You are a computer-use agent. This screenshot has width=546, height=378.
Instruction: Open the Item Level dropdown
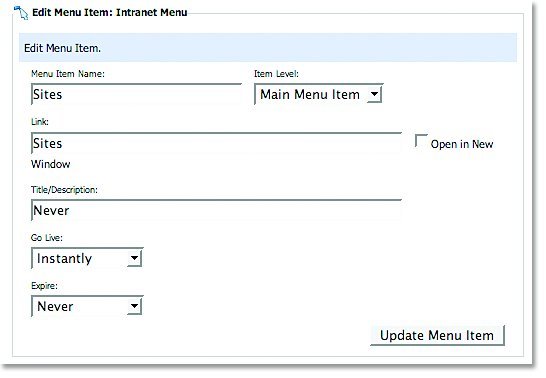319,94
